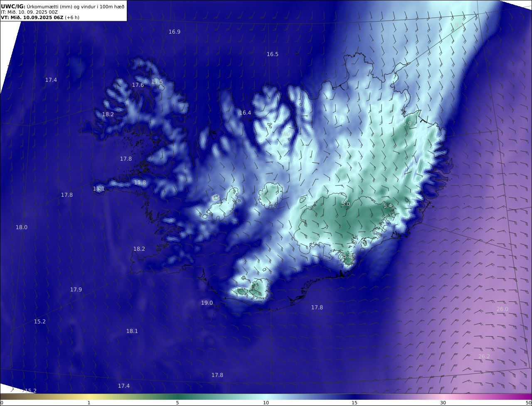Image resolution: width=532 pixels, height=406 pixels.
Task: Click the 19.0 map value
Action: click(207, 303)
